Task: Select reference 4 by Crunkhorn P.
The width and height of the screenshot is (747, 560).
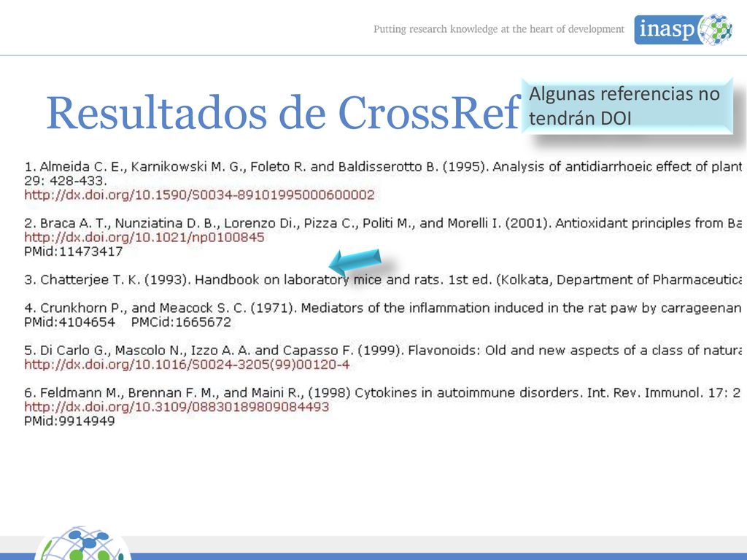Action: click(x=383, y=308)
